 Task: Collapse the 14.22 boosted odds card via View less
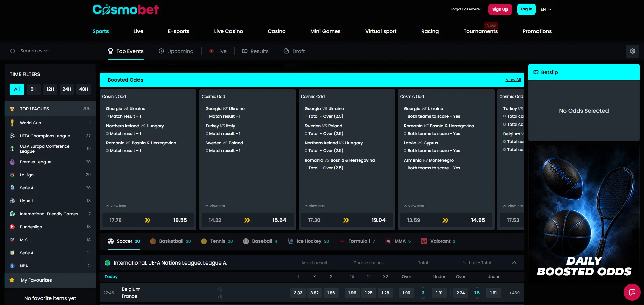point(215,206)
